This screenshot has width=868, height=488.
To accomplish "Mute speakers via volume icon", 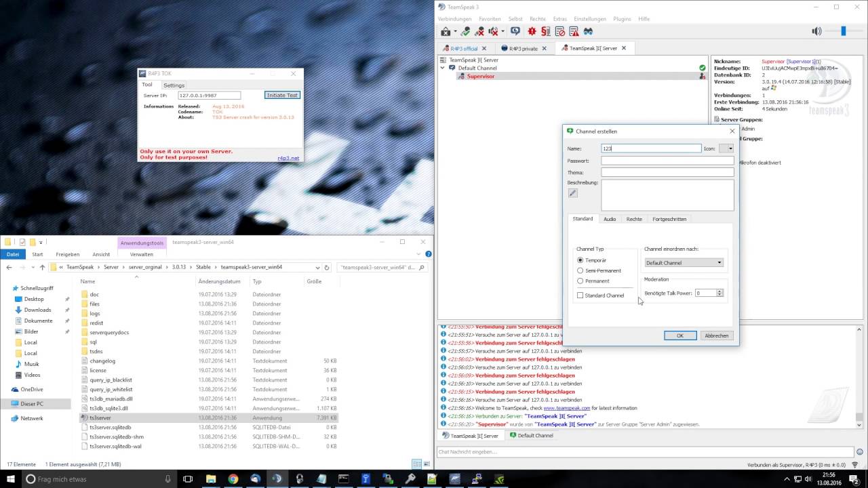I will (x=816, y=31).
